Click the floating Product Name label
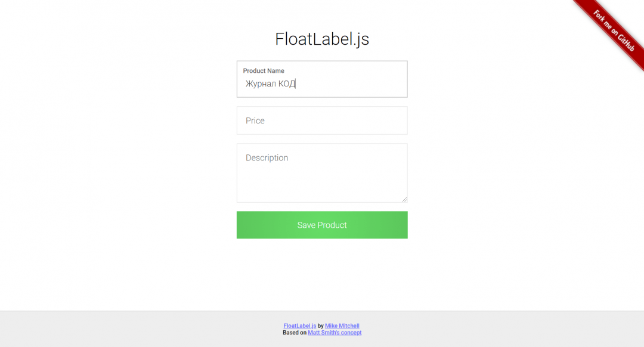The width and height of the screenshot is (644, 347). (264, 71)
